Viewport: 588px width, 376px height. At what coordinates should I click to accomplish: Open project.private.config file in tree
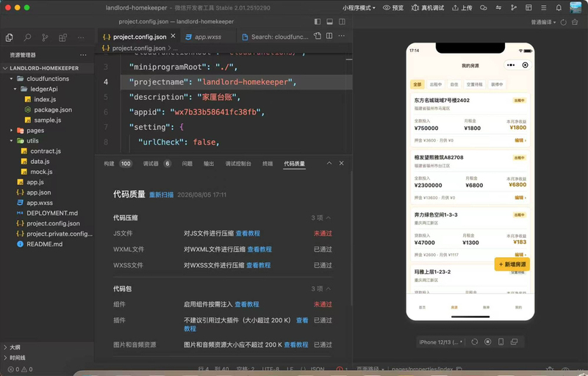point(60,234)
